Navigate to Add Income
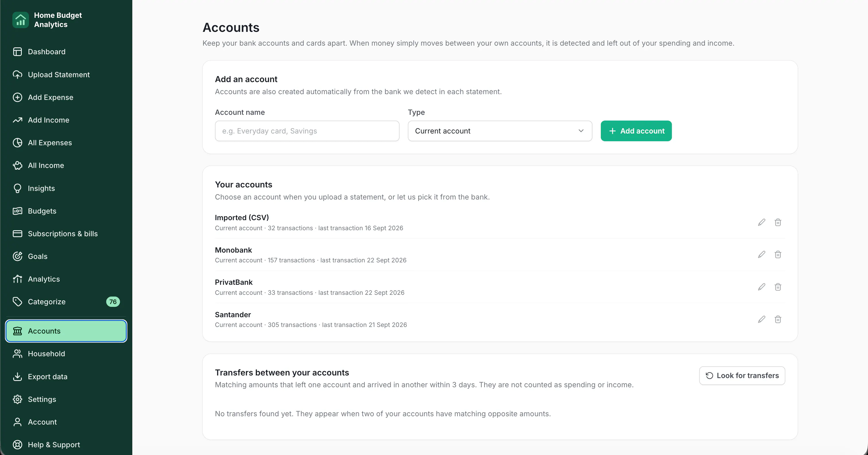The height and width of the screenshot is (455, 868). [66, 120]
